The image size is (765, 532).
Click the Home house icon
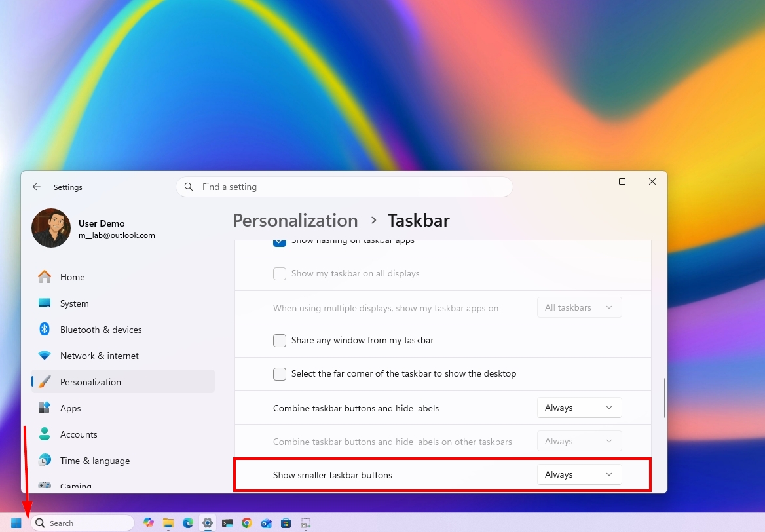coord(45,276)
